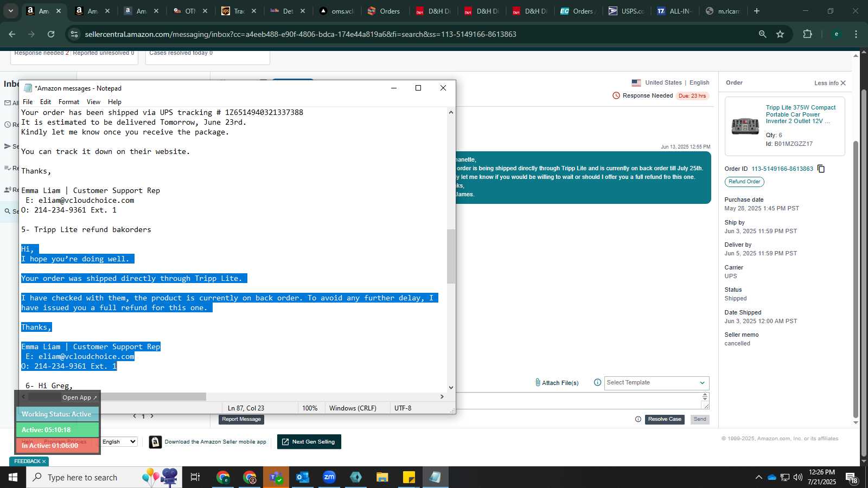Open the Extensions puzzle icon
Viewport: 868px width, 488px height.
point(807,34)
